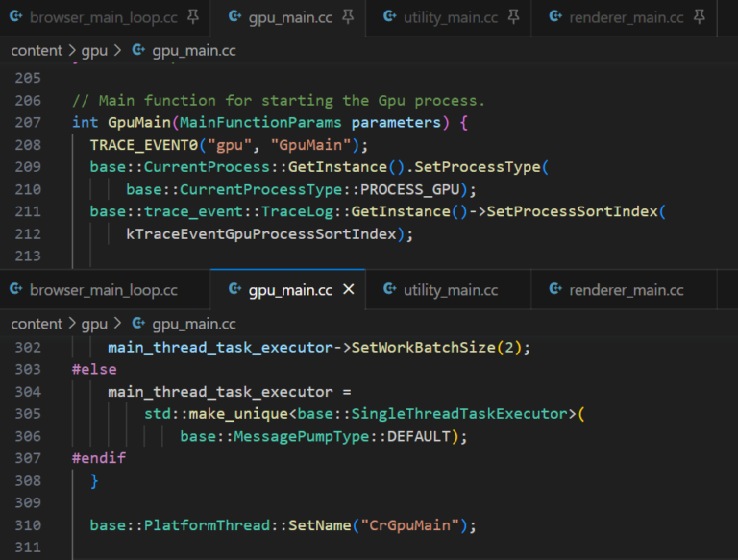The height and width of the screenshot is (560, 738).
Task: Open 'content' breadcrumb in top editor
Action: [37, 50]
